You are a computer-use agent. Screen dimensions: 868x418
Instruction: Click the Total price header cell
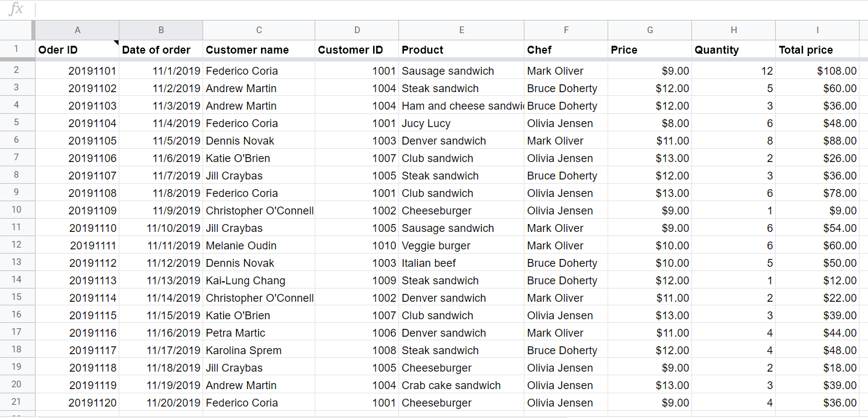[x=817, y=49]
